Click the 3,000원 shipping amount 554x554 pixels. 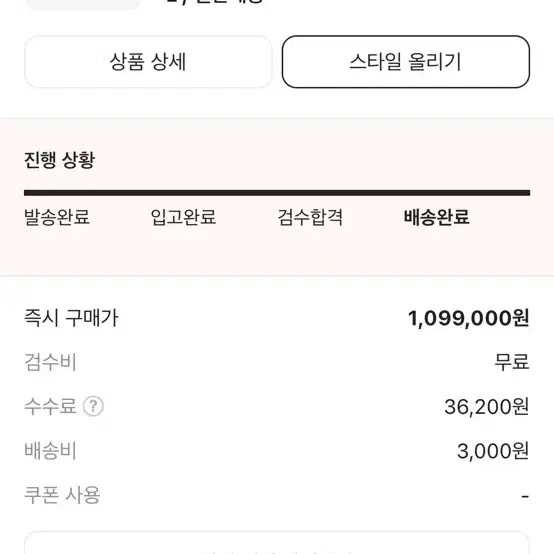(493, 451)
